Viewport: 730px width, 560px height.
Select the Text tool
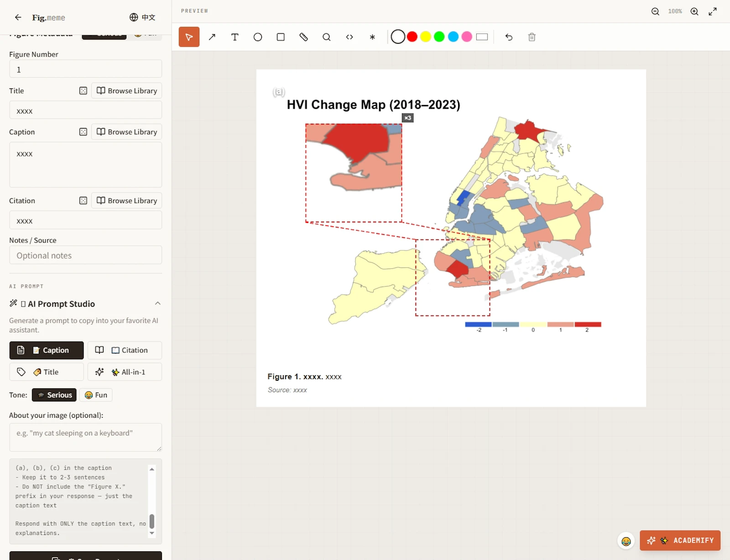[x=235, y=37]
